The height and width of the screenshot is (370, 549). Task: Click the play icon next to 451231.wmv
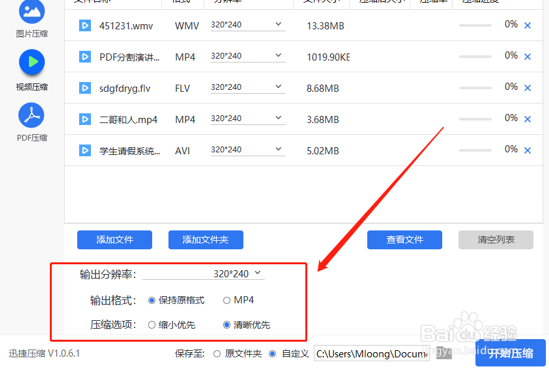85,26
